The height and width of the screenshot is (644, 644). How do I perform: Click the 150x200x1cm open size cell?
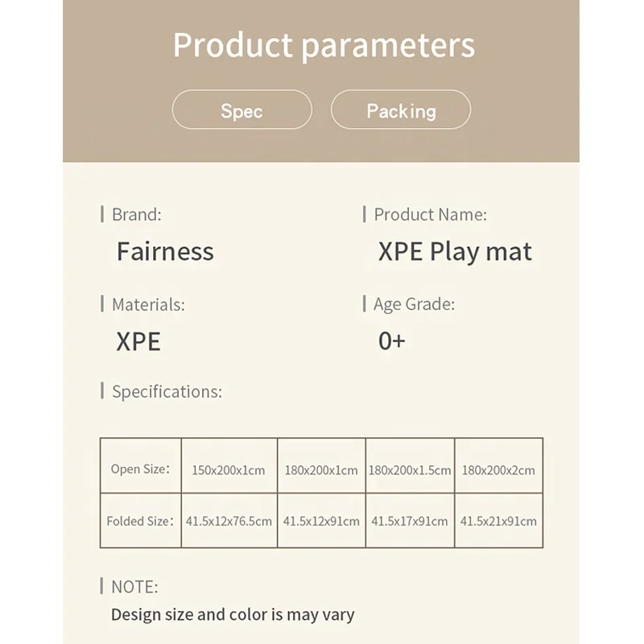coord(229,470)
